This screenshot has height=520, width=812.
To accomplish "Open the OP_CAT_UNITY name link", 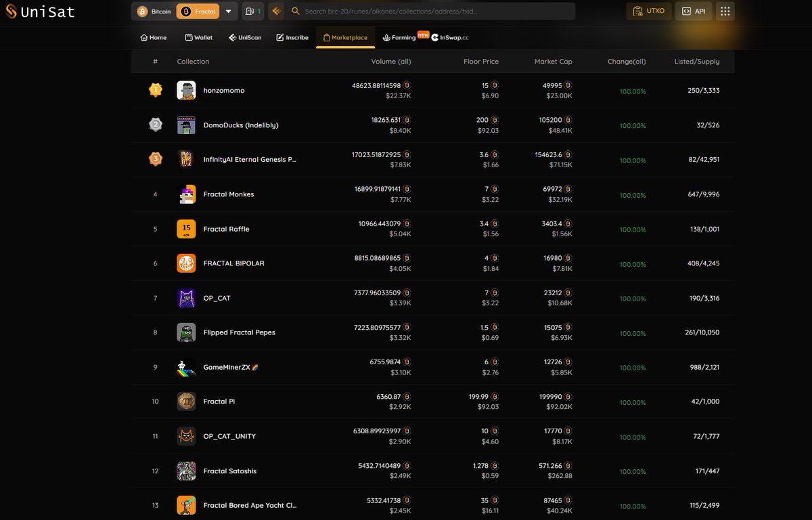I will tap(229, 436).
